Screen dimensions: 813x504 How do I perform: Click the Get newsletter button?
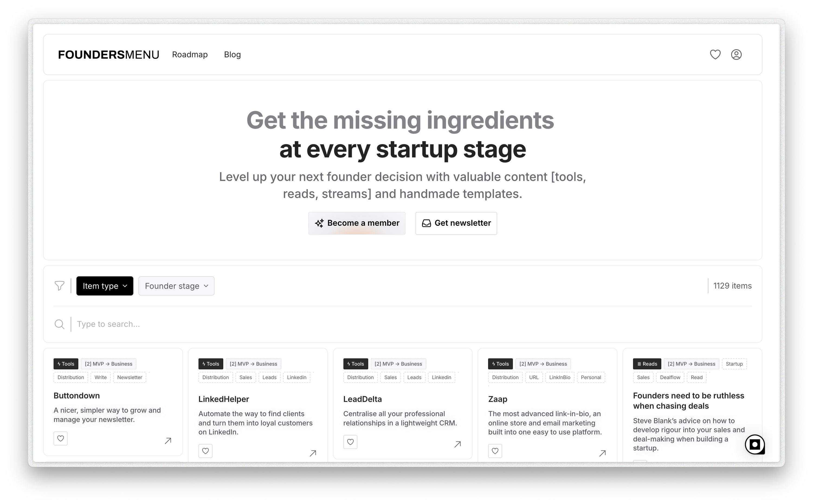(456, 223)
